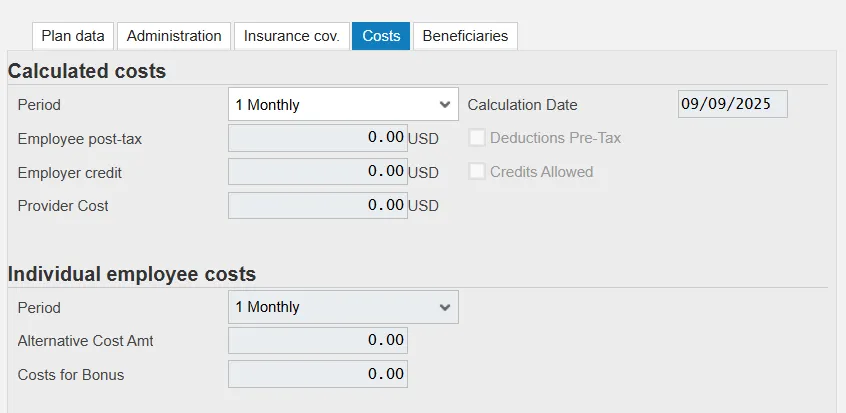Click the Calculation Date label
Image resolution: width=846 pixels, height=413 pixels.
coord(522,105)
